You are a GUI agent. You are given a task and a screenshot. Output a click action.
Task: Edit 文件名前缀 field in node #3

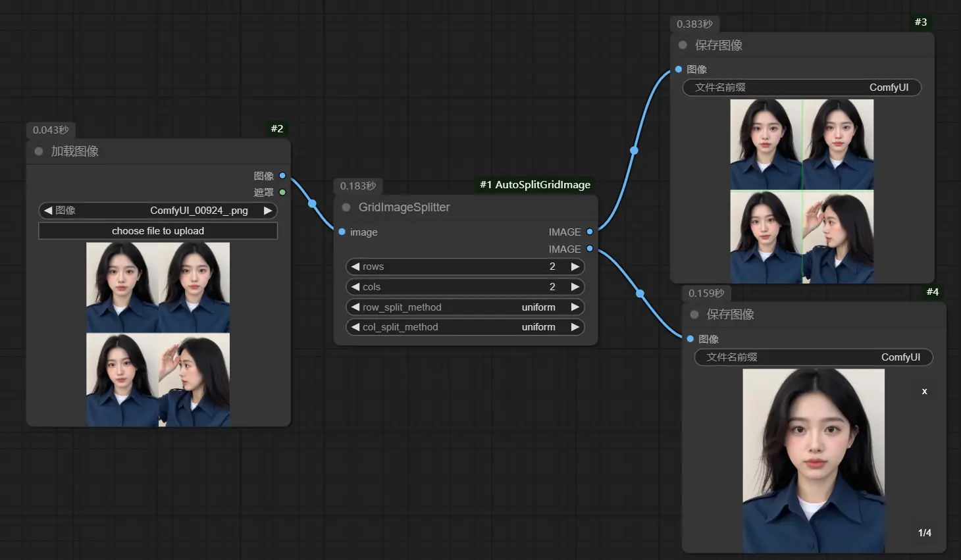(x=802, y=88)
